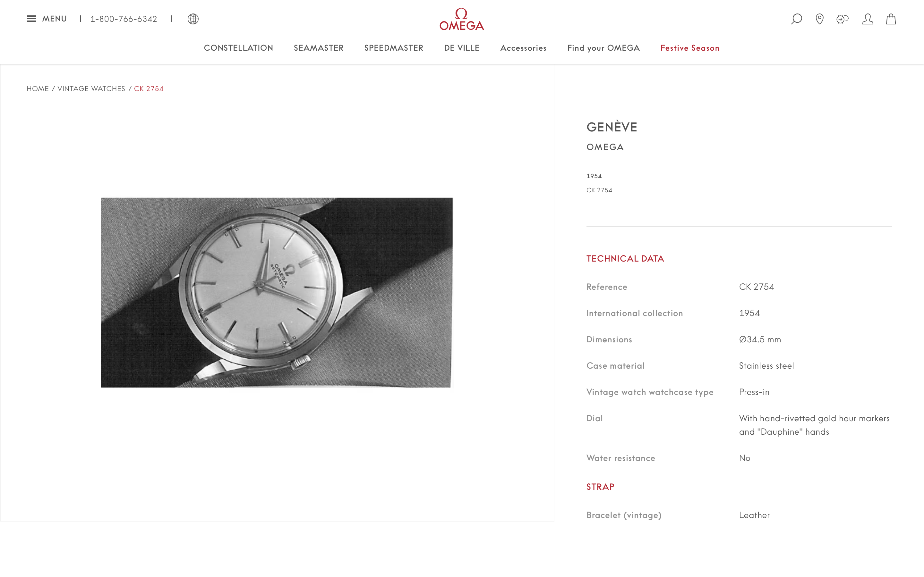Select the SPEEDMASTER navigation item

tap(394, 48)
